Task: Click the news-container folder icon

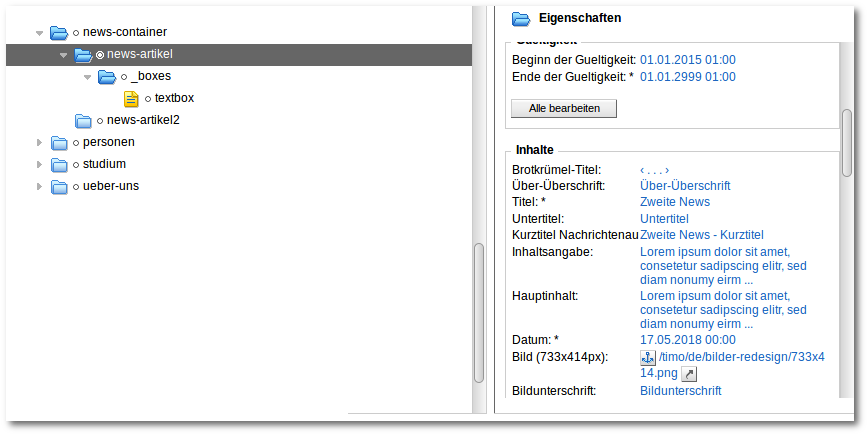Action: point(59,33)
